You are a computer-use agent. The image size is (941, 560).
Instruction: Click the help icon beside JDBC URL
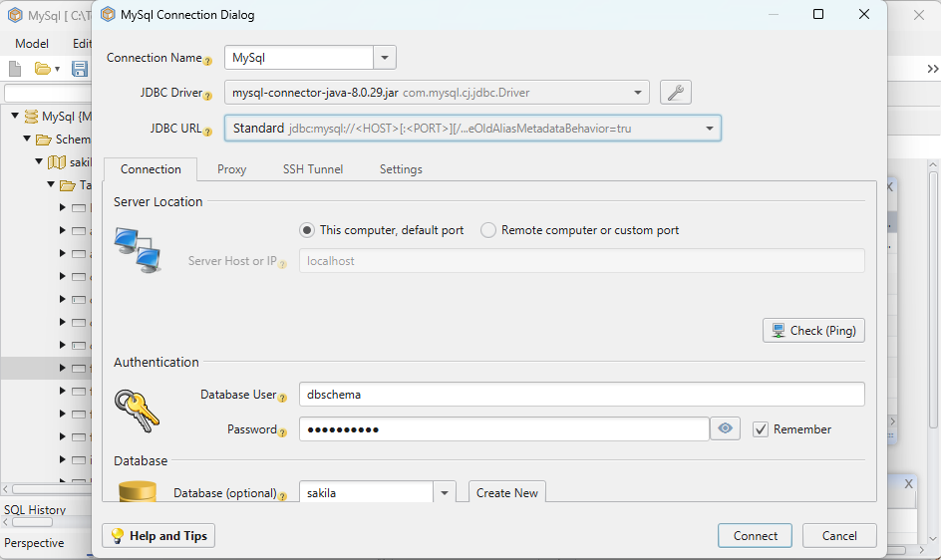tap(208, 132)
